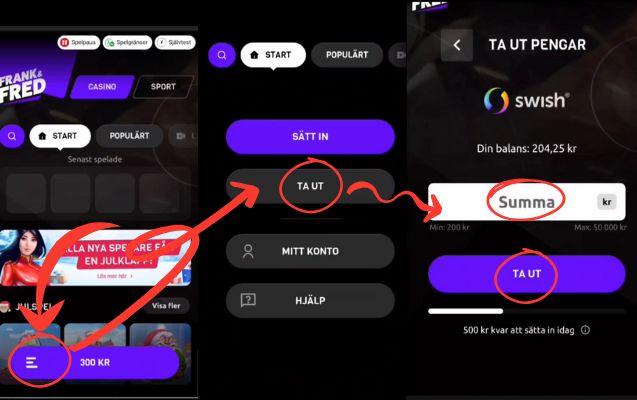Click the info icon after '500 kr kvar'
The height and width of the screenshot is (400, 637).
click(x=585, y=330)
